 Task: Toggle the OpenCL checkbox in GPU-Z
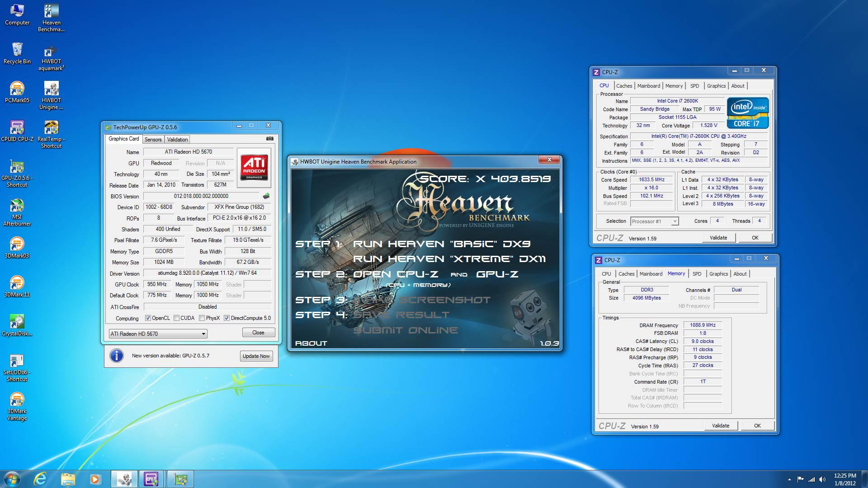[148, 318]
